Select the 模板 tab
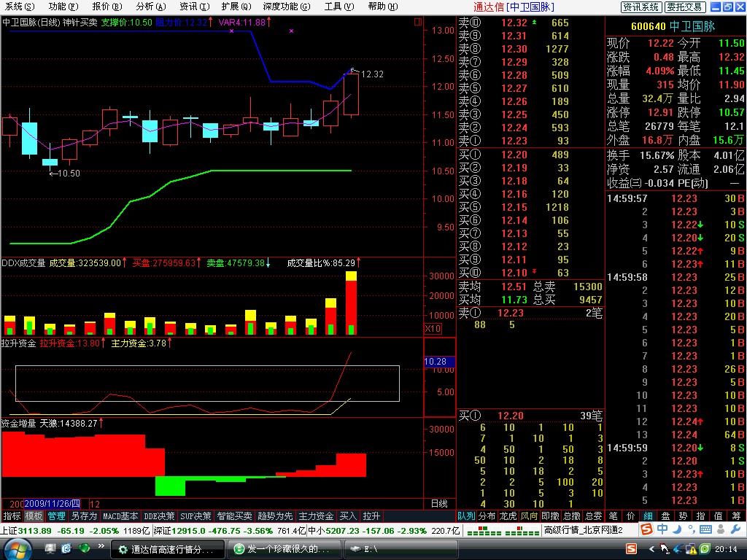Image resolution: width=747 pixels, height=560 pixels. coord(34,516)
